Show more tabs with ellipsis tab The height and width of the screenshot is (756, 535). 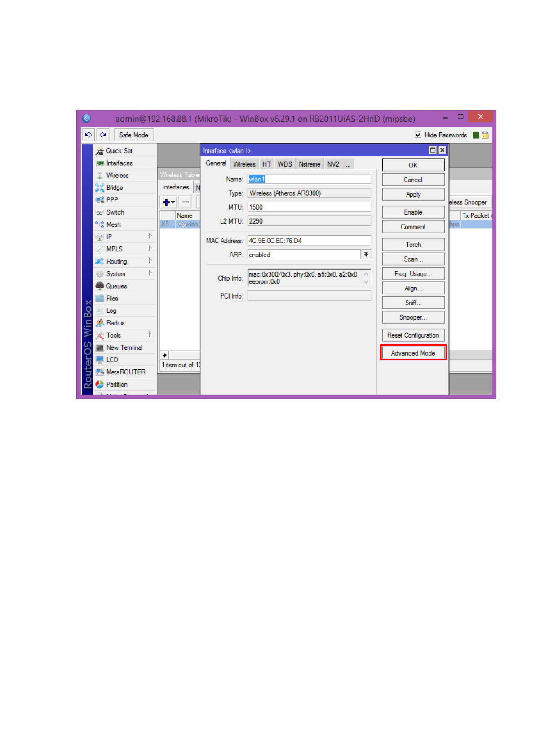tap(348, 164)
